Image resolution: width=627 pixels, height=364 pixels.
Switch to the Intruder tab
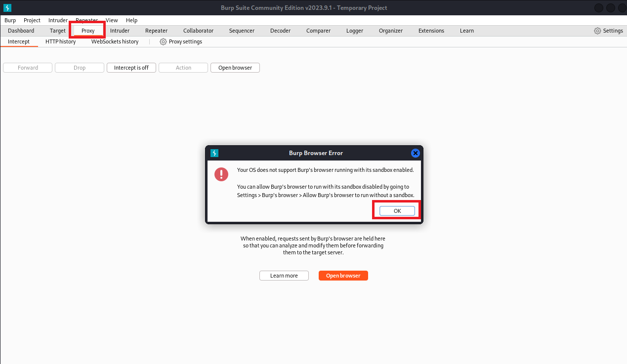click(120, 31)
